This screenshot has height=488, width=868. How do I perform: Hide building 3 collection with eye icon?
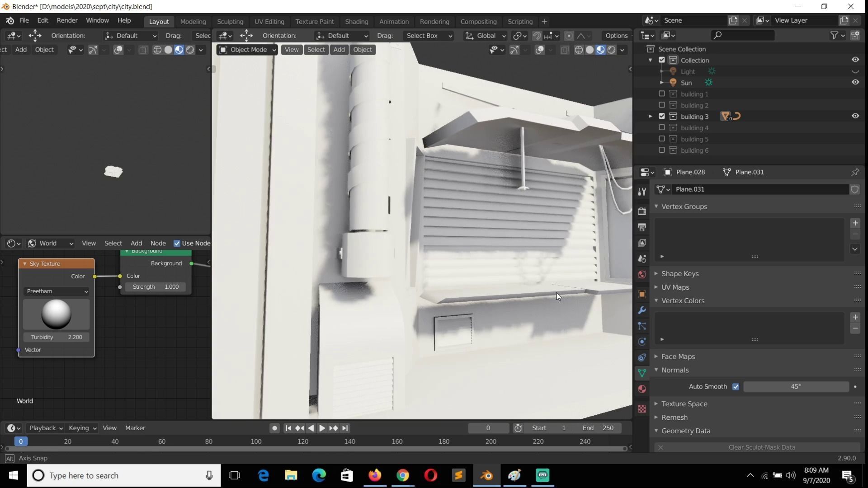coord(855,116)
